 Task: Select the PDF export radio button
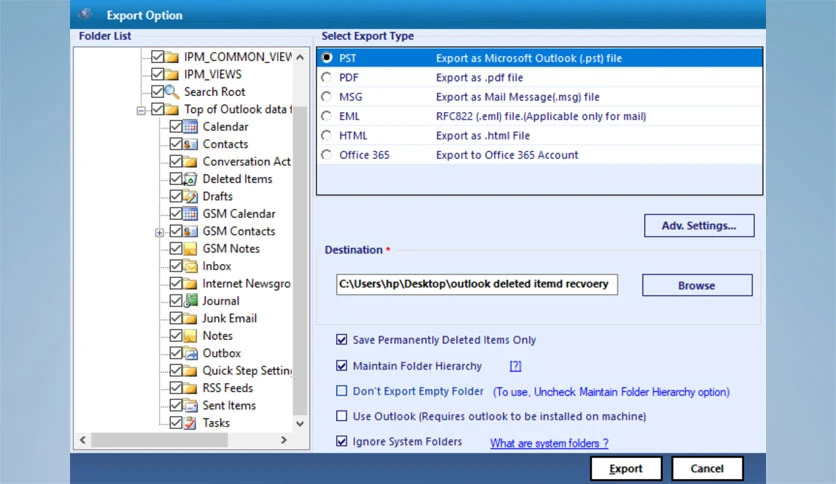(x=326, y=77)
